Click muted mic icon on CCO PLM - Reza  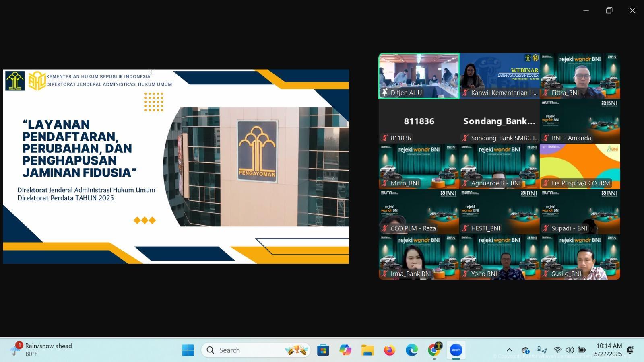pos(385,228)
